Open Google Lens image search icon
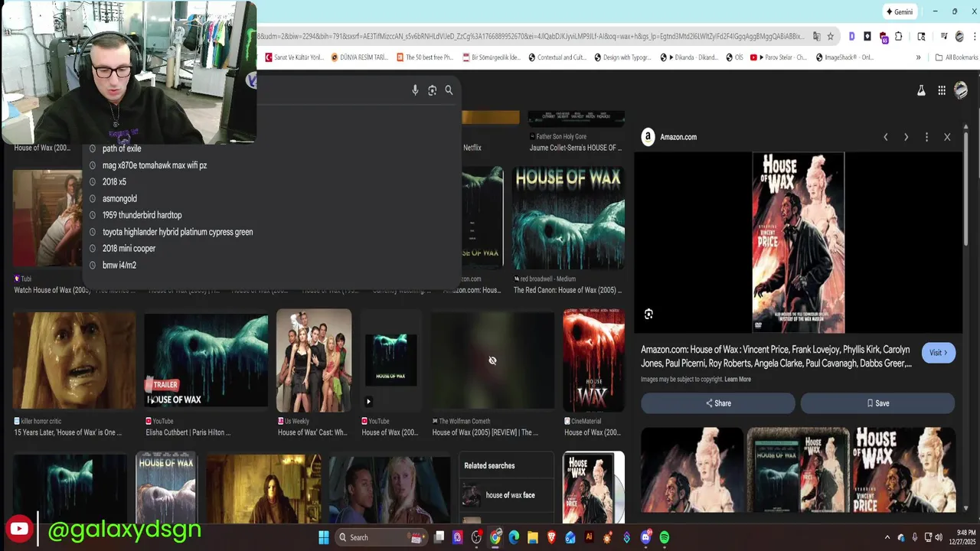The width and height of the screenshot is (980, 551). [x=432, y=90]
